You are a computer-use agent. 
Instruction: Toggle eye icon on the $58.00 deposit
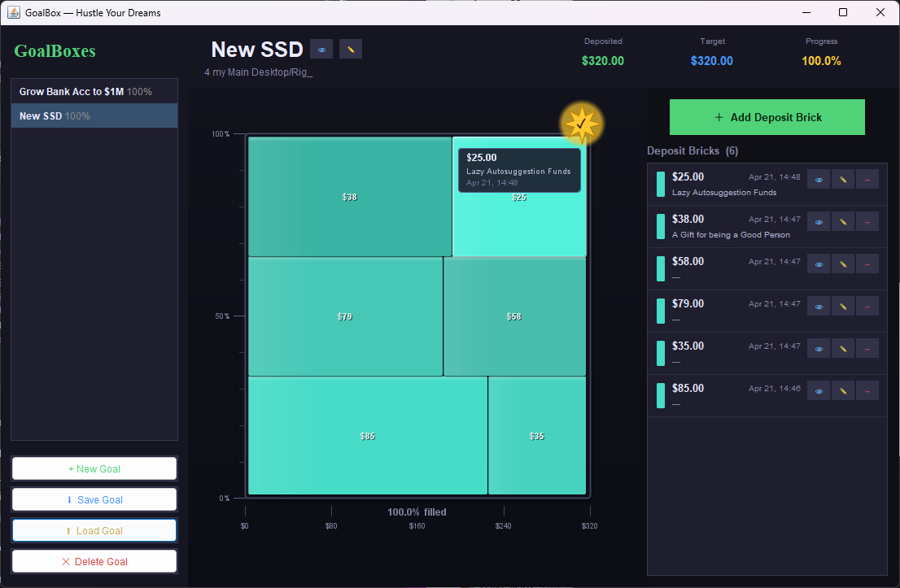tap(819, 264)
